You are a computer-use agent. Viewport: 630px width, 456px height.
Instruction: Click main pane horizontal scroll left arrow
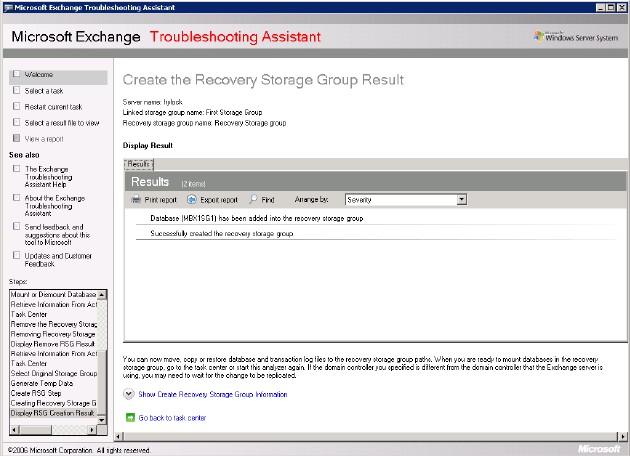point(119,436)
